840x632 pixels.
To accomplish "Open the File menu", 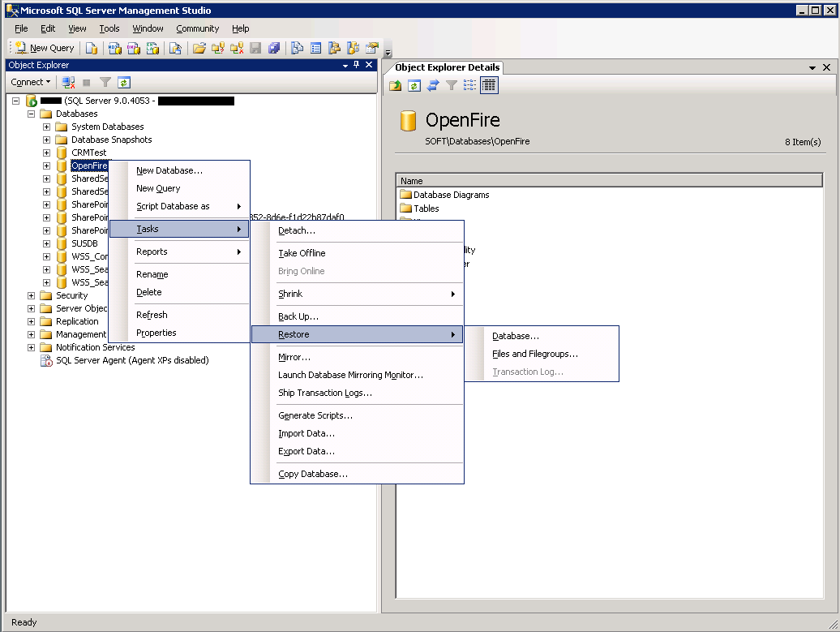I will click(x=21, y=28).
